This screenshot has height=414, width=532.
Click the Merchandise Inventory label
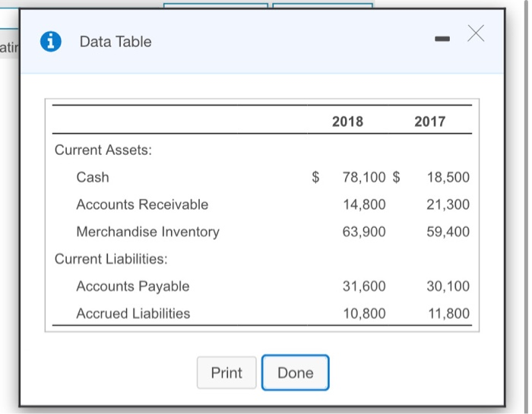(x=147, y=232)
